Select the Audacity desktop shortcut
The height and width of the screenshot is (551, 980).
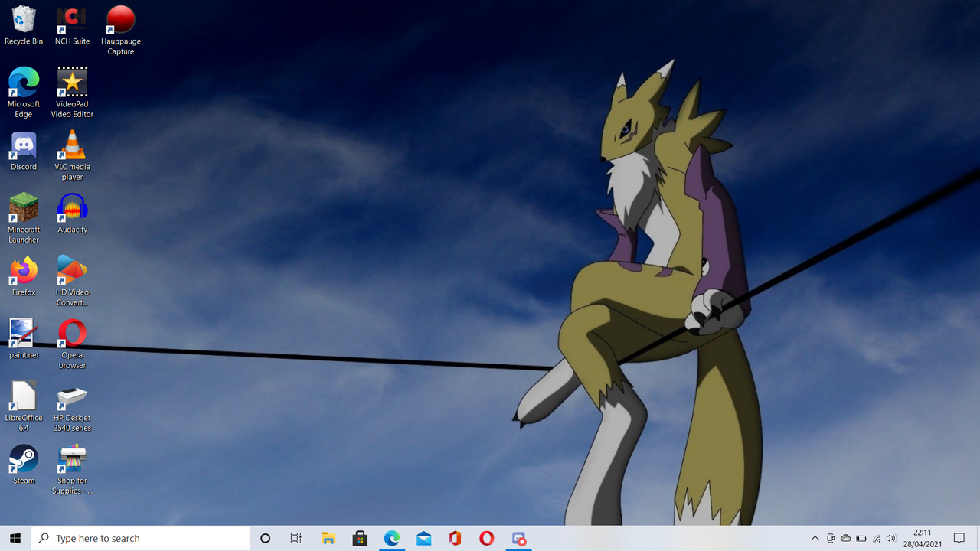point(72,214)
